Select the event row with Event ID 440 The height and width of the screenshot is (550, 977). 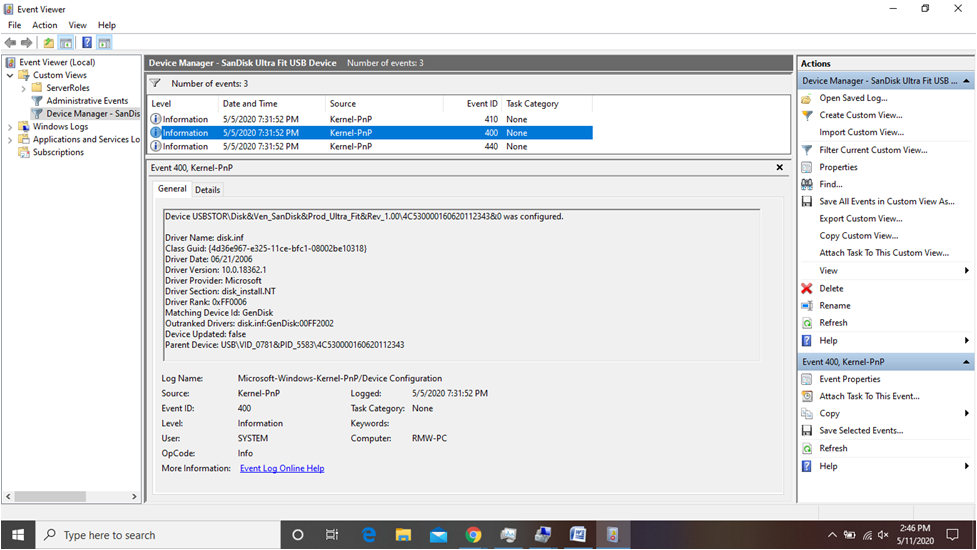click(370, 146)
